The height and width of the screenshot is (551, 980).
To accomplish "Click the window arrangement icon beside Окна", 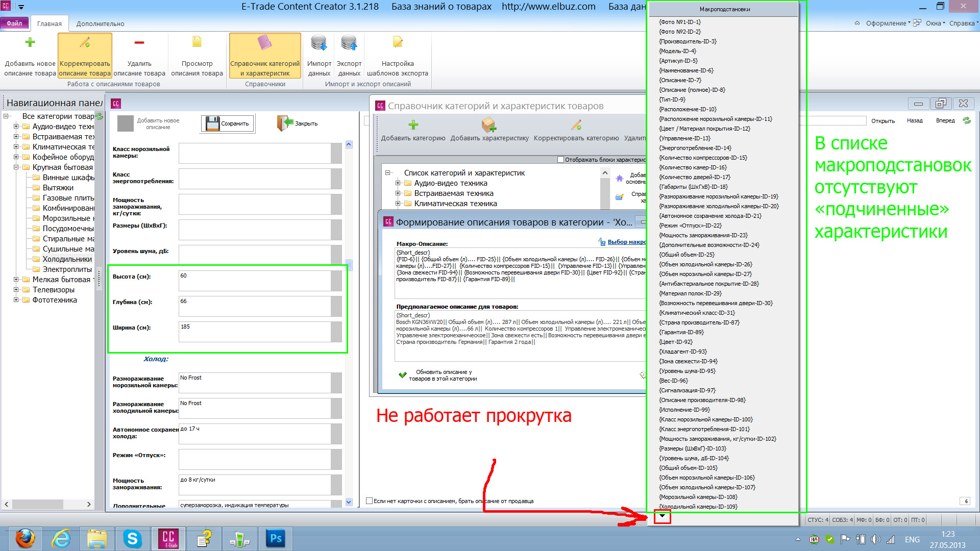I will (x=917, y=23).
